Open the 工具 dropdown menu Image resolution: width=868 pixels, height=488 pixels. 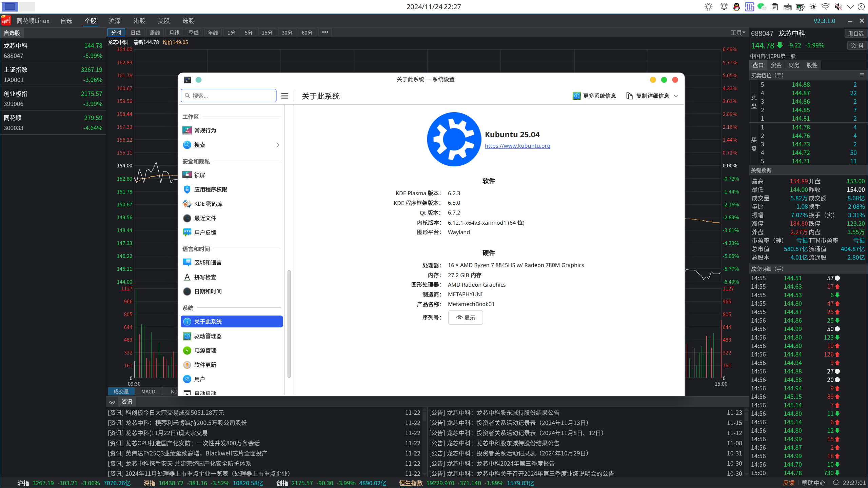738,33
